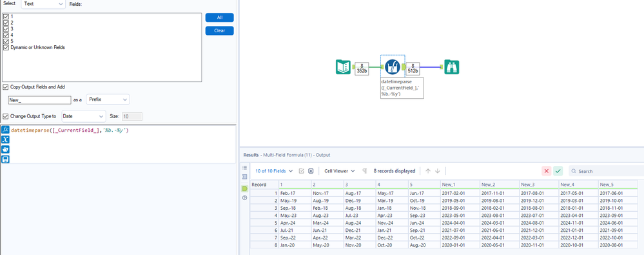
Task: Click the 8 records displayed label
Action: [395, 170]
